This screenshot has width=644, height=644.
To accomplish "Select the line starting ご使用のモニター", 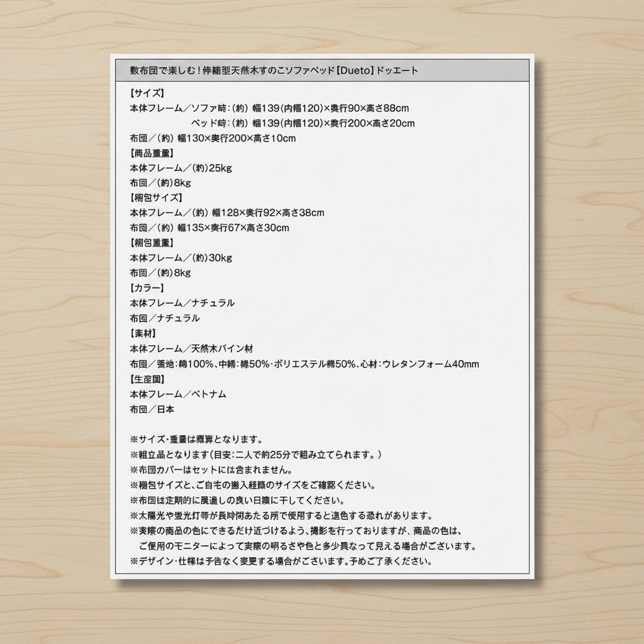I will point(308,546).
